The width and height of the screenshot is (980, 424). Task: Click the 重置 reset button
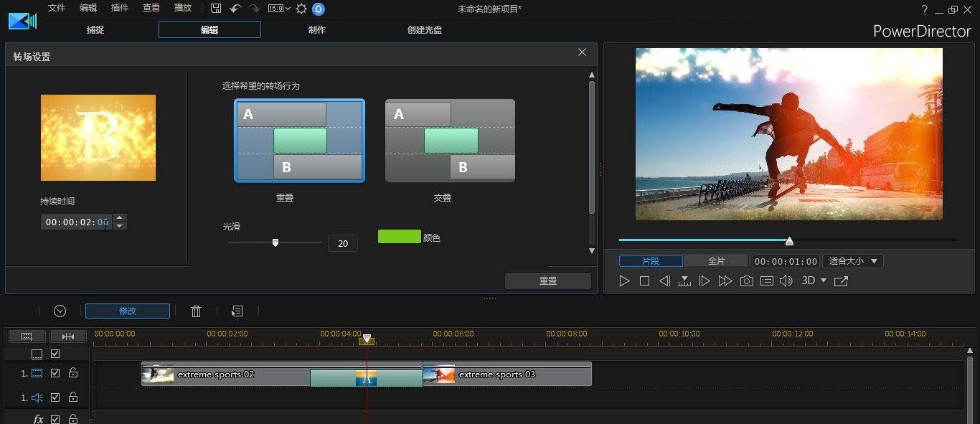click(548, 281)
